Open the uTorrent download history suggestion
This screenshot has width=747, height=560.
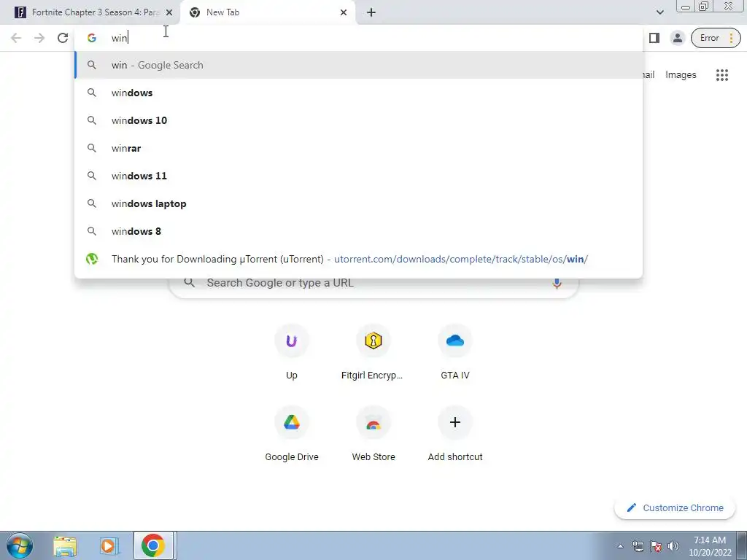click(x=358, y=259)
